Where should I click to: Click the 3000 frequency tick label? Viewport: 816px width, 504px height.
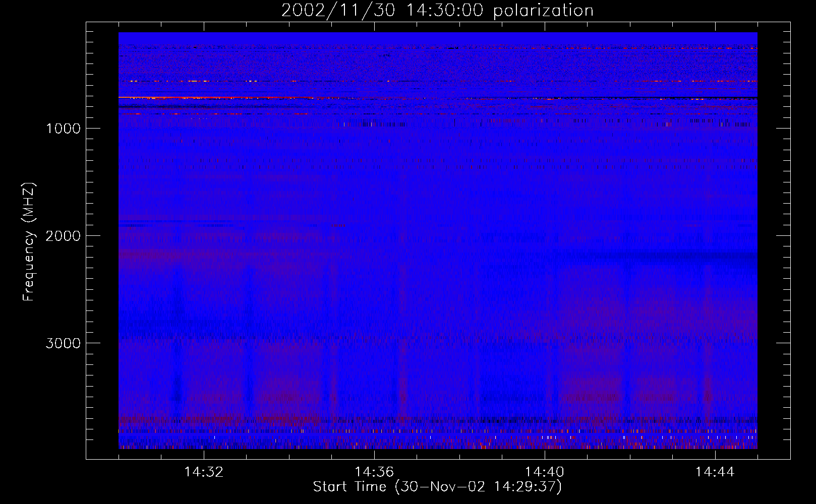click(63, 343)
